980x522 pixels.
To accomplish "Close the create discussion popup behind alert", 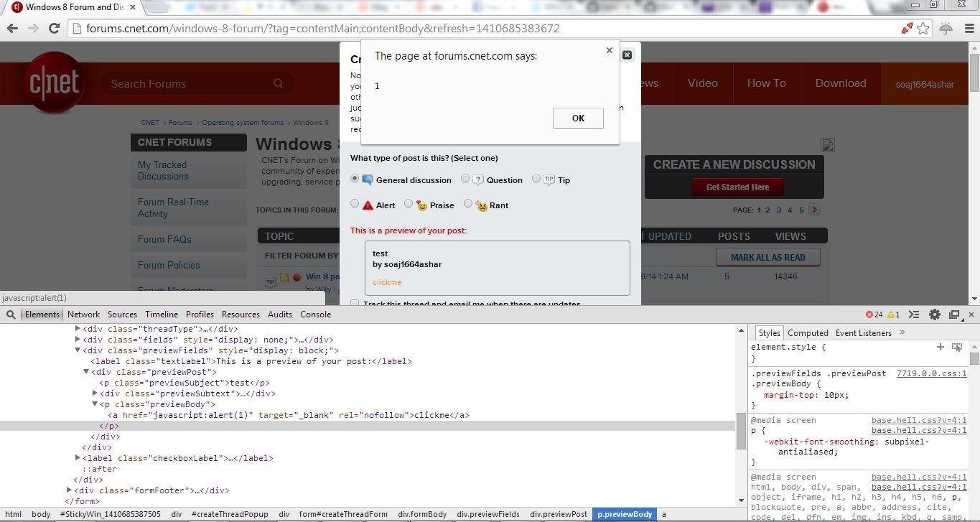I will pyautogui.click(x=627, y=55).
